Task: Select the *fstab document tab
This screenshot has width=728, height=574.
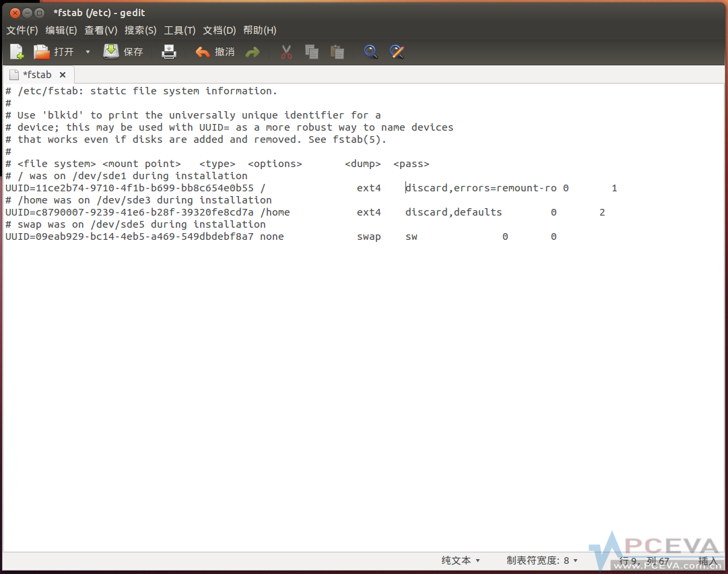Action: coord(36,75)
